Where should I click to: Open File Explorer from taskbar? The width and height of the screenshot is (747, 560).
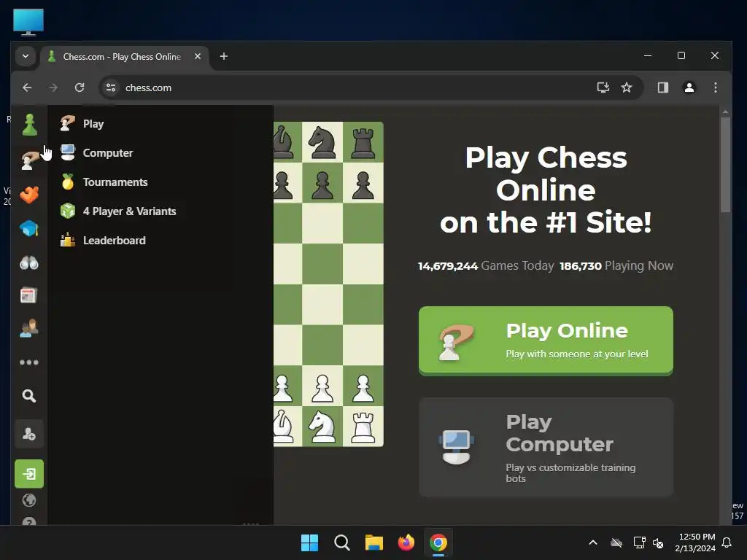pos(374,542)
